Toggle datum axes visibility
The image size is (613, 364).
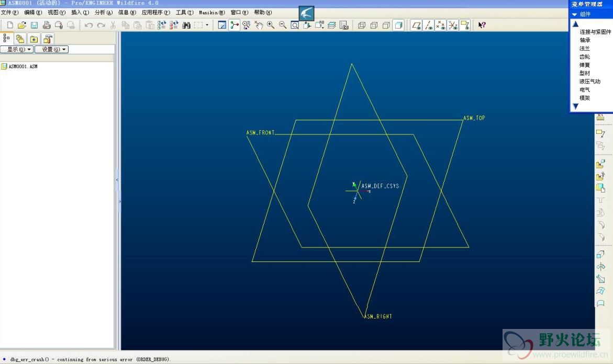pyautogui.click(x=429, y=26)
